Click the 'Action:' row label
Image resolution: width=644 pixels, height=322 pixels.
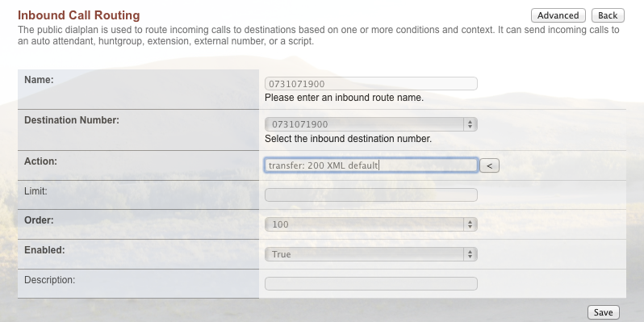click(40, 161)
